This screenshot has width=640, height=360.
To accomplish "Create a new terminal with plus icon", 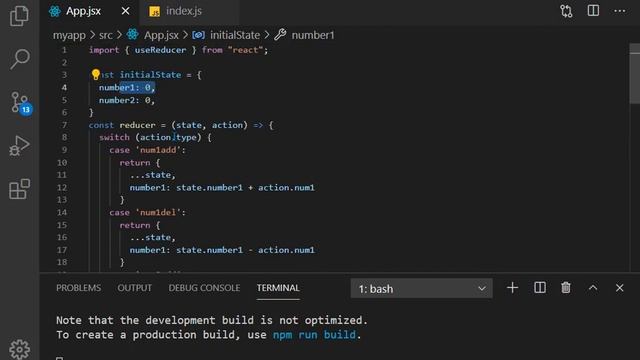I will [512, 288].
